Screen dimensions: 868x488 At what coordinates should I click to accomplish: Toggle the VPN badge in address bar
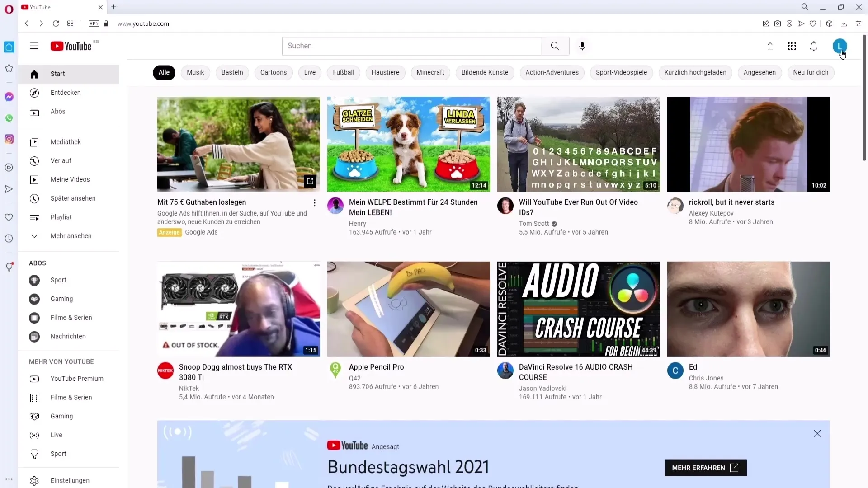pyautogui.click(x=94, y=23)
